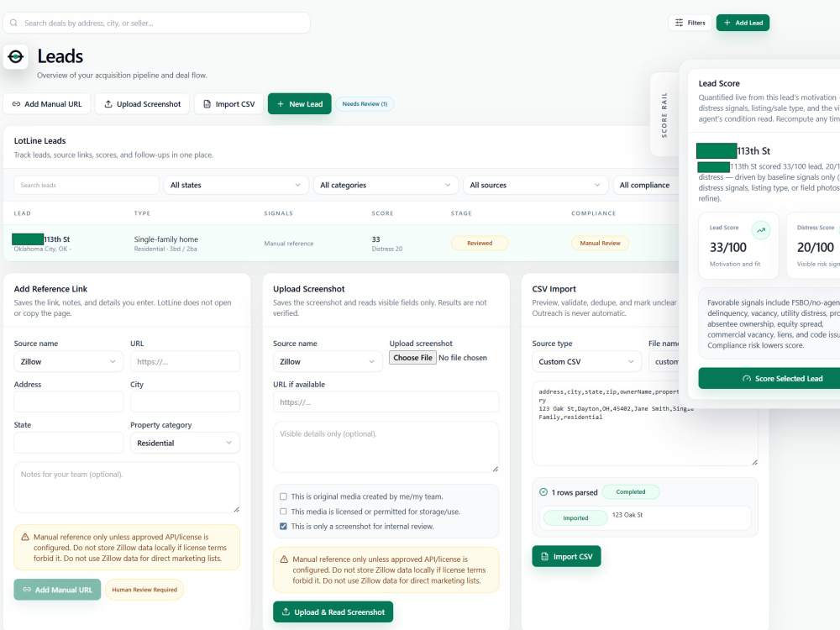Viewport: 840px width, 630px height.
Task: Open the All compliance filter dropdown
Action: [646, 185]
